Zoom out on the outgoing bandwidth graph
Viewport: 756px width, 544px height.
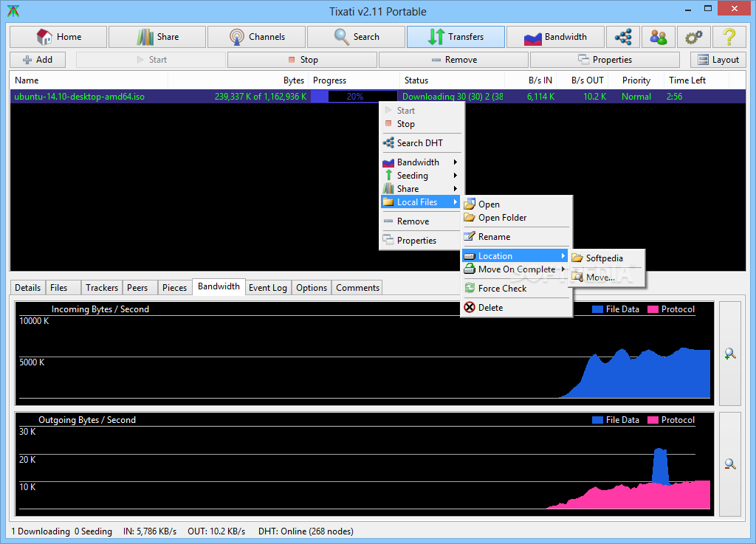[730, 464]
